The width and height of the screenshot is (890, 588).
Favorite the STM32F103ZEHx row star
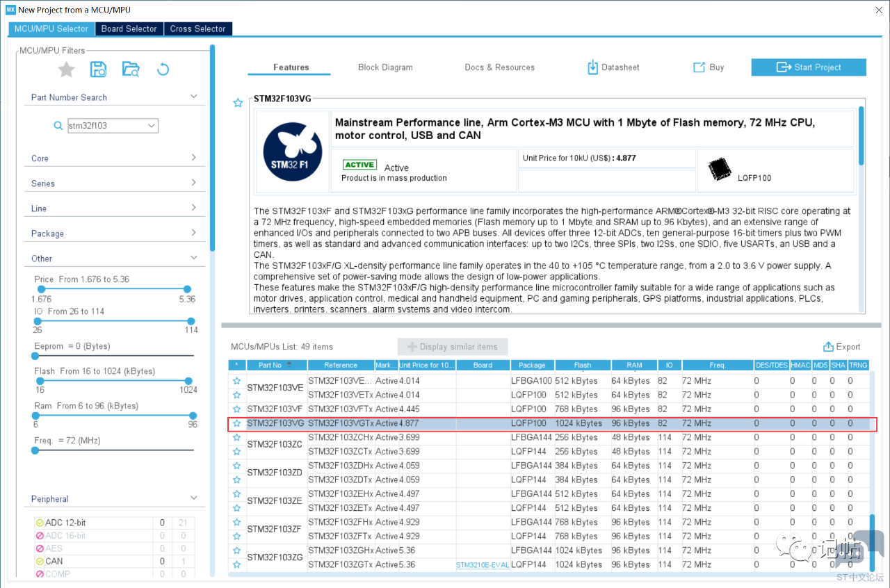click(236, 494)
